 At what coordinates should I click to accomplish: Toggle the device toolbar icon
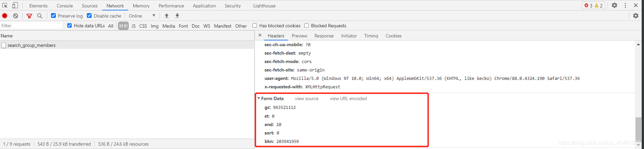click(x=15, y=5)
